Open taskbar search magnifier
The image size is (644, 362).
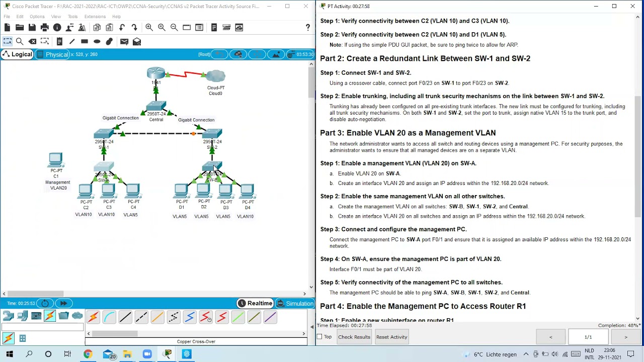tap(29, 354)
